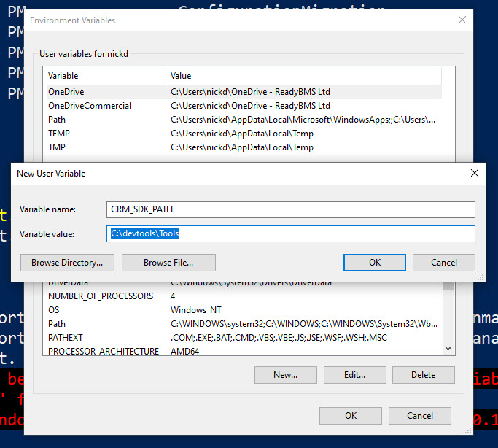Select the OneDrive user variable row

point(66,92)
